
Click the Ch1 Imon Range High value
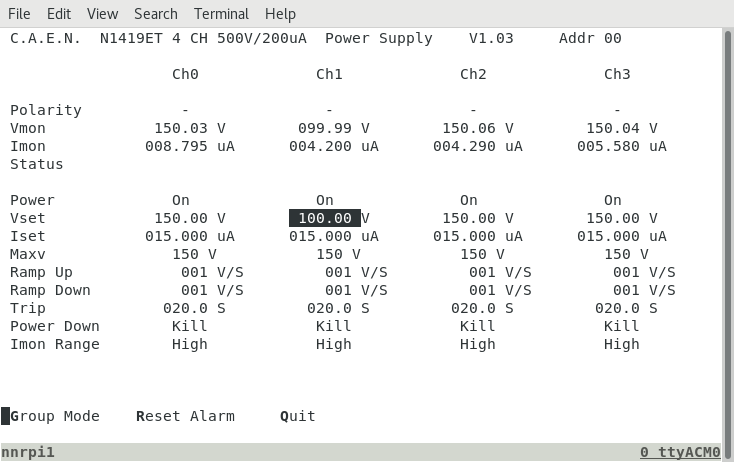click(x=334, y=345)
